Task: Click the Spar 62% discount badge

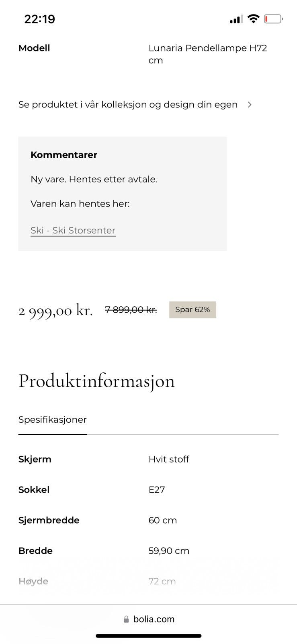Action: [x=193, y=310]
